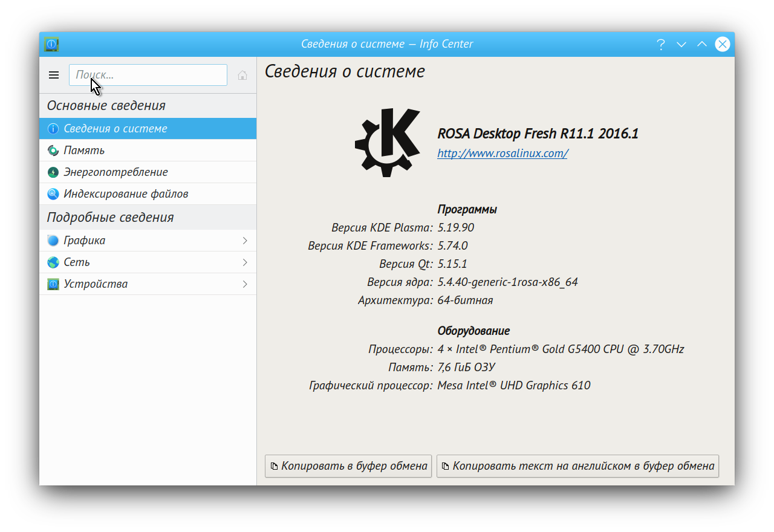Click the KDE gear logo

click(388, 143)
